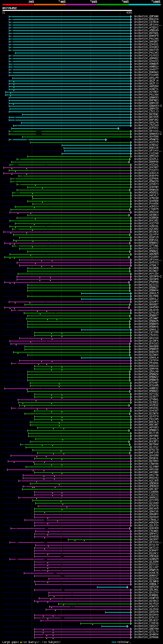Viewport: 163px width, 644px height.
Task: Select label UniRef100_C0Z2A8
Action: [x=146, y=153]
